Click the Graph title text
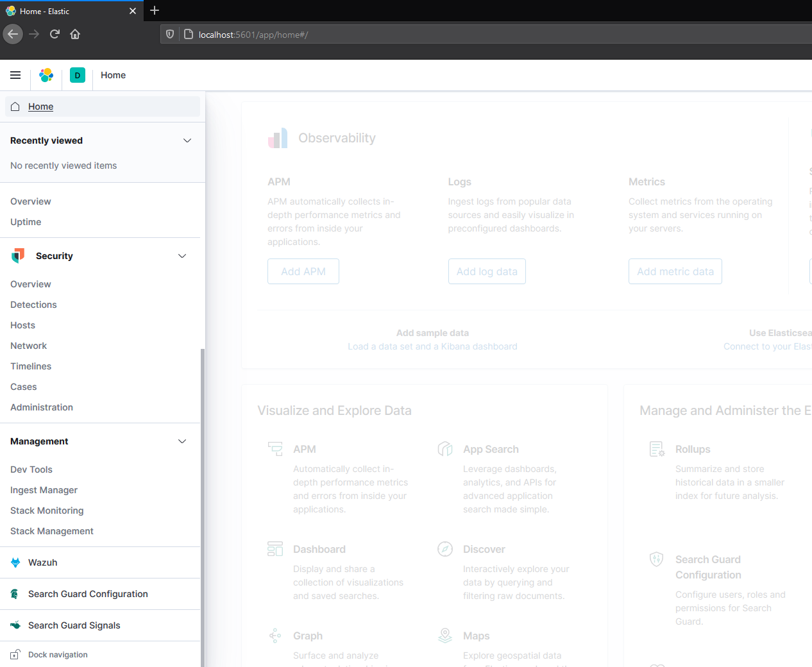Image resolution: width=812 pixels, height=667 pixels. [308, 636]
